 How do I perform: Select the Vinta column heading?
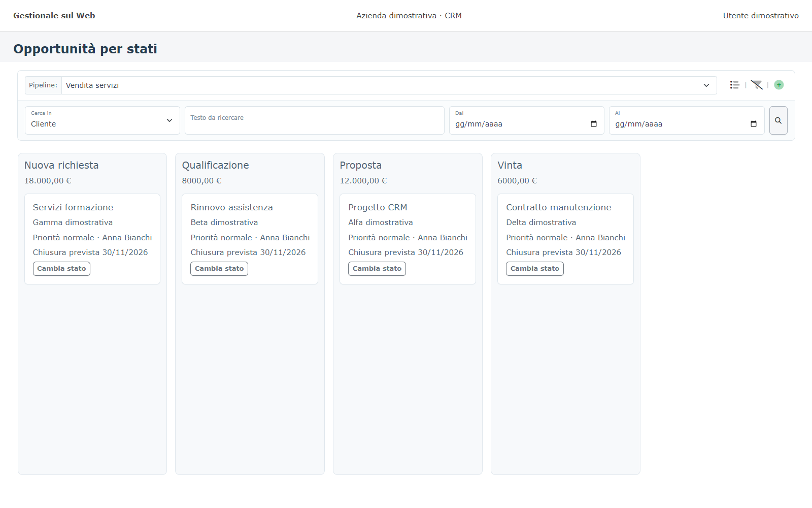[510, 165]
